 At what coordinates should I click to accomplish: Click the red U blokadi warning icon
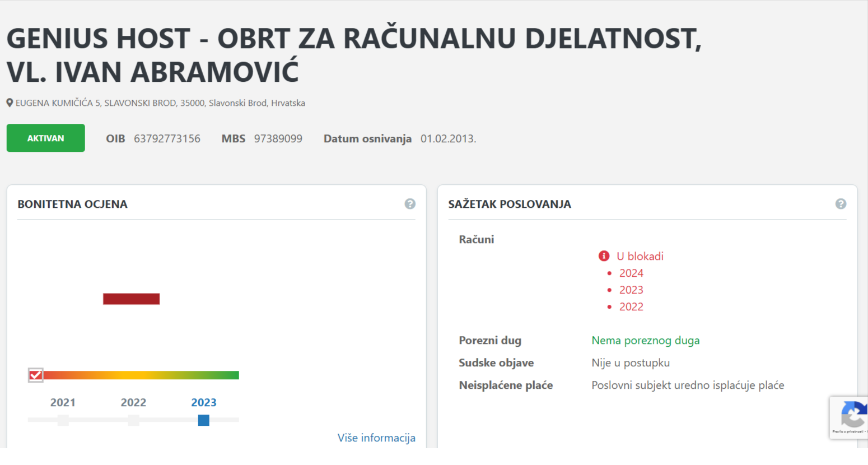604,256
